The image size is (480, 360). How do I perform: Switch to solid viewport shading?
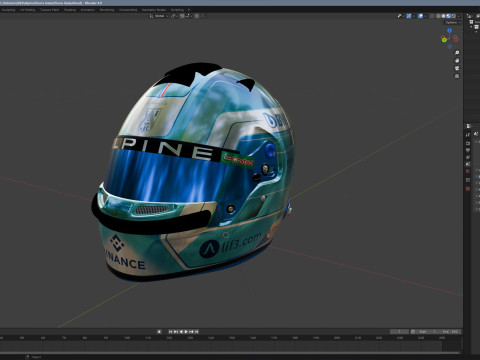pos(443,16)
